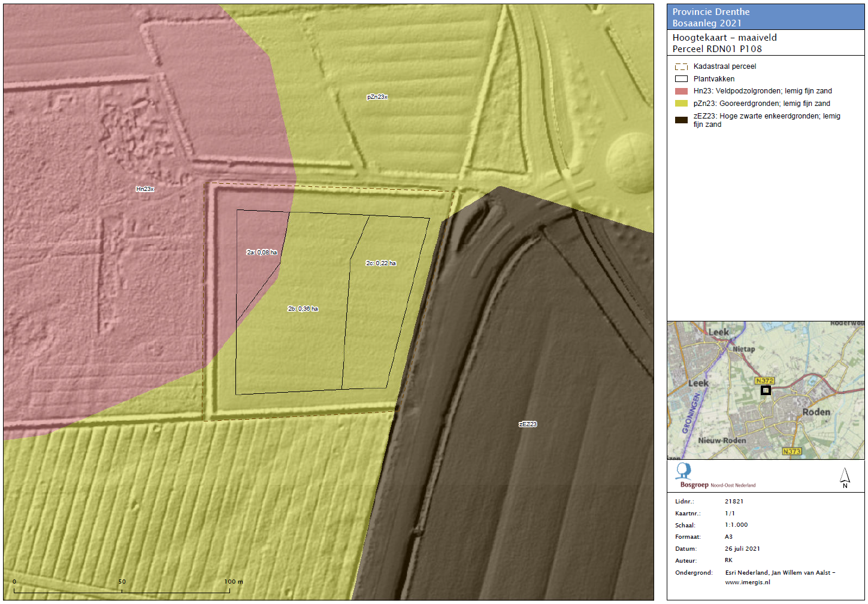Screen dimensions: 868x604
Task: Click the '0' scale bar label
Action: (14, 582)
